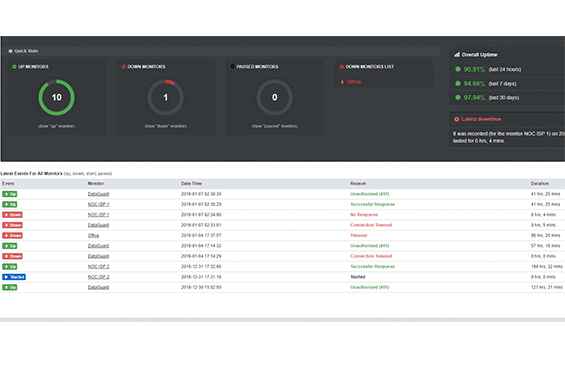Click the Latest downtime red circle icon
Image resolution: width=565 pixels, height=370 pixels.
(457, 119)
